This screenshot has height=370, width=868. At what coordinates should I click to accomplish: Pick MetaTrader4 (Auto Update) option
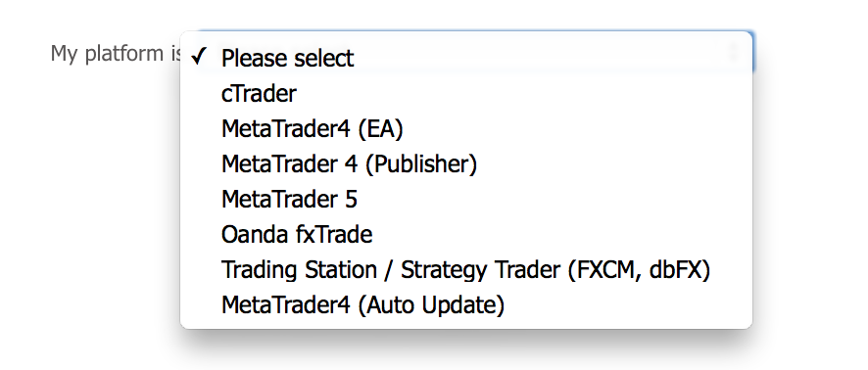(466, 304)
